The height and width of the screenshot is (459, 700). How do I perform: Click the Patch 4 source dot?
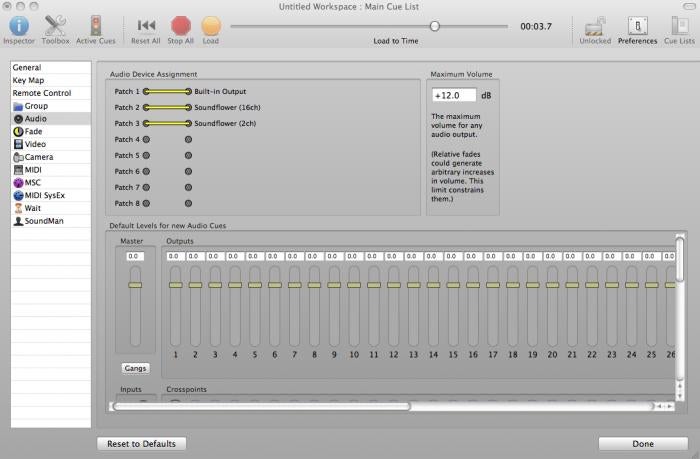tap(146, 140)
